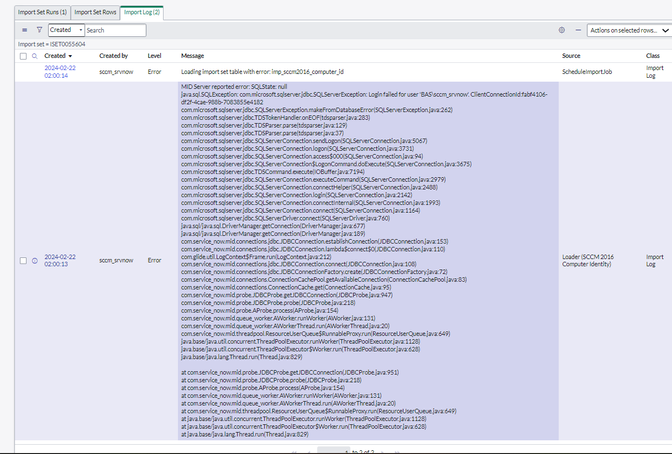The image size is (672, 454).
Task: Focus the list Search input field
Action: (x=115, y=30)
